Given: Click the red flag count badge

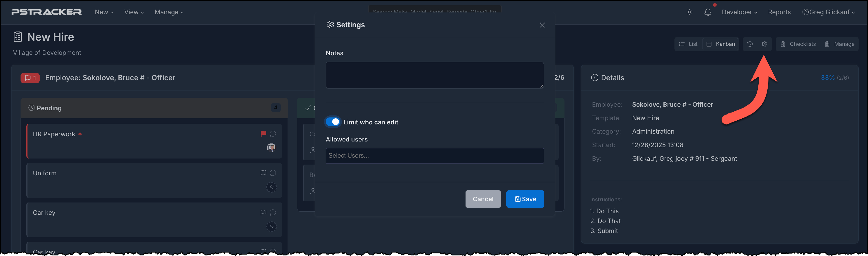Looking at the screenshot, I should (x=30, y=78).
